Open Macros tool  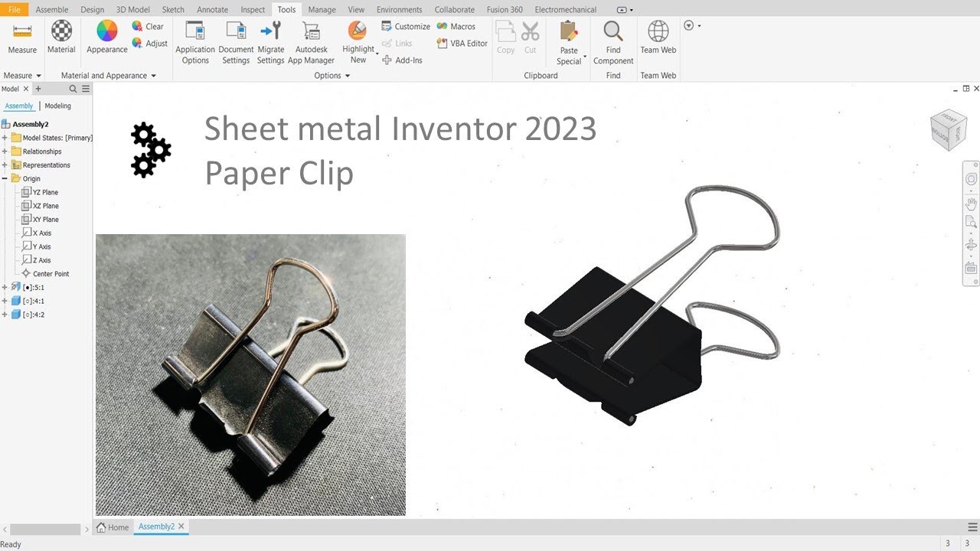(456, 26)
